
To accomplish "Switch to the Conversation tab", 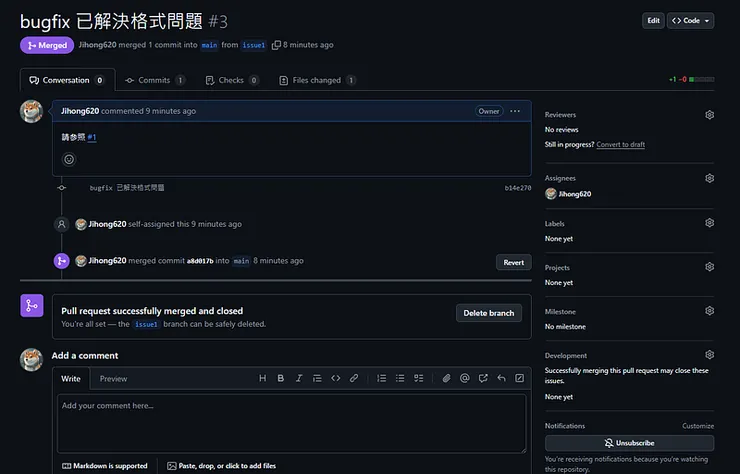I will 67,80.
